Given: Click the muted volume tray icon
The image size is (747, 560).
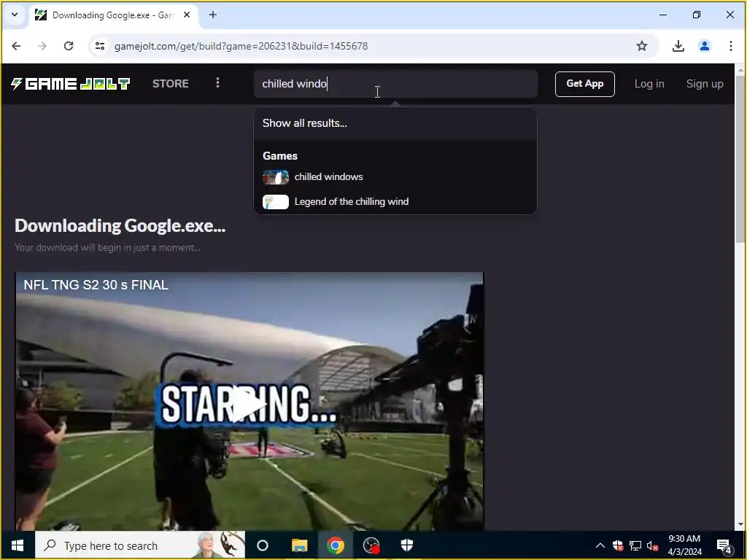Looking at the screenshot, I should click(x=653, y=545).
